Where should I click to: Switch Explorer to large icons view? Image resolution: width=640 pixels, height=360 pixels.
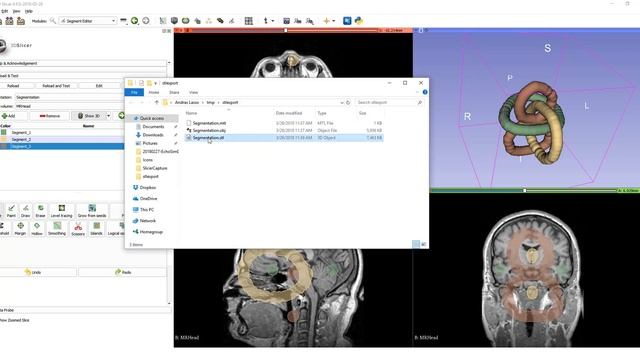click(423, 244)
